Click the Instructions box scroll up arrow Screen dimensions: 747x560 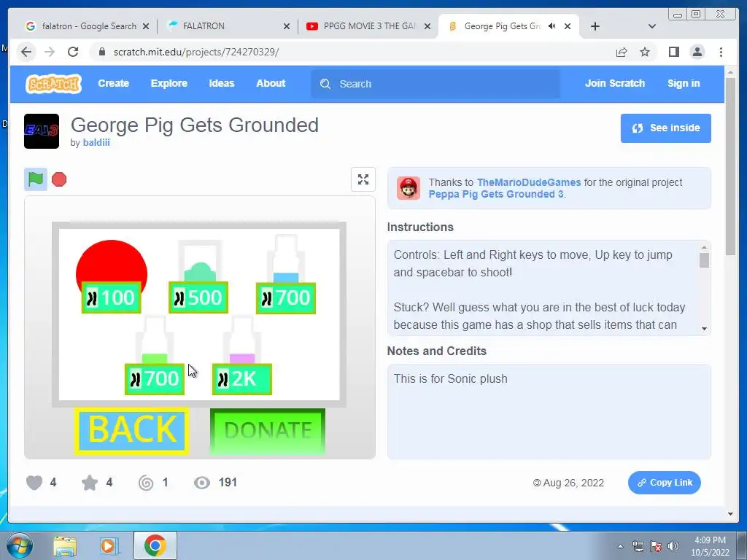pos(704,248)
